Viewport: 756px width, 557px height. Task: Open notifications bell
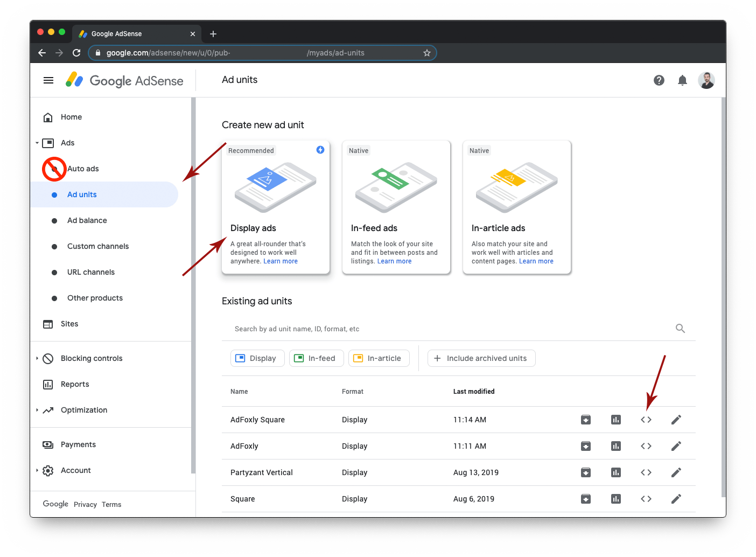[682, 80]
